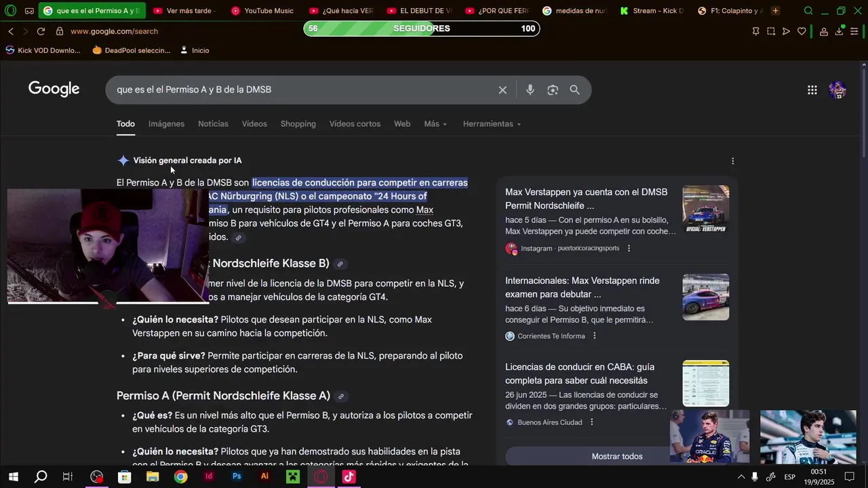Image resolution: width=868 pixels, height=488 pixels.
Task: Switch to Vídeos cortos tab
Action: 355,124
